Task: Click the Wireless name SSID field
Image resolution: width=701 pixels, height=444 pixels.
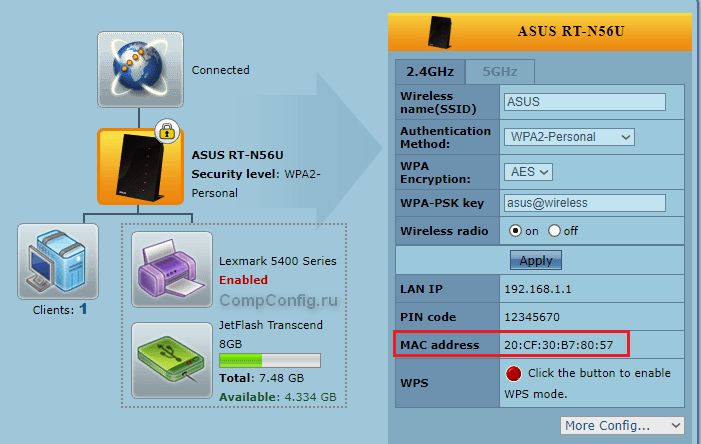Action: tap(585, 102)
